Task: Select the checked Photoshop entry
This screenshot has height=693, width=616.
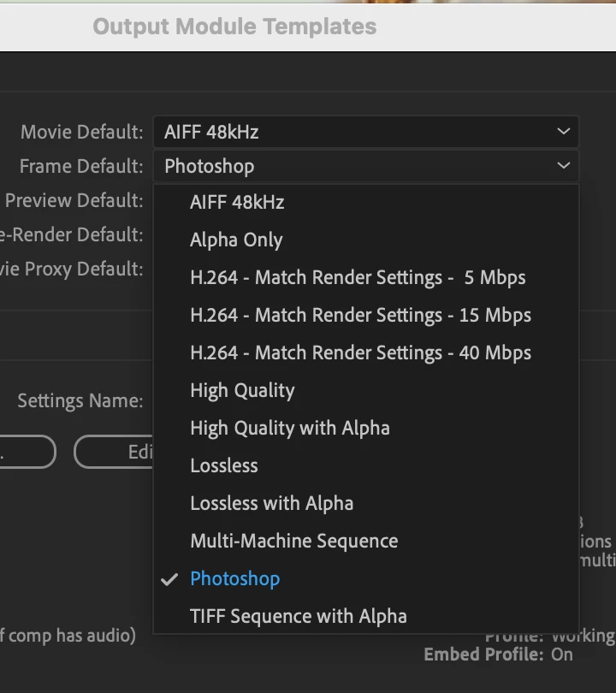Action: (x=366, y=579)
